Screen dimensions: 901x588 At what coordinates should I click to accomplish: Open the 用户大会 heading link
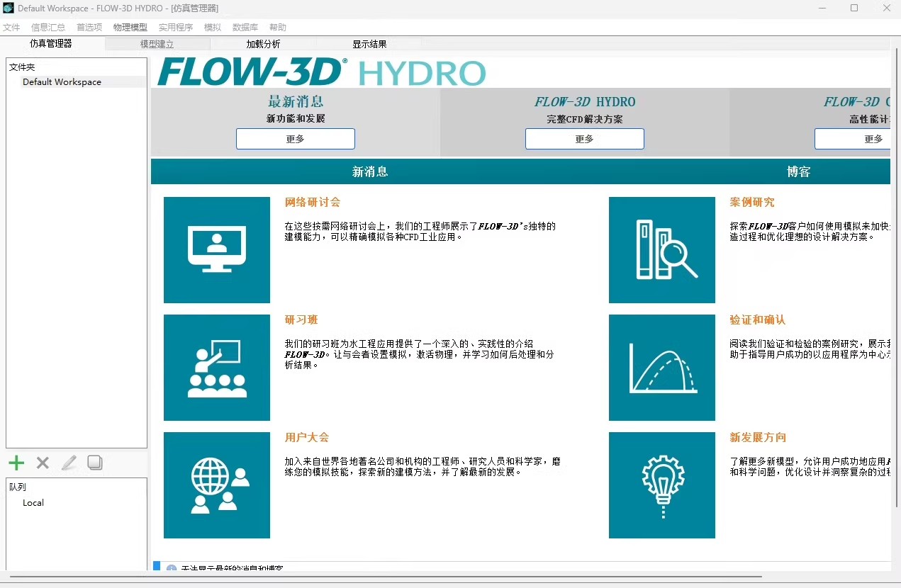[307, 438]
